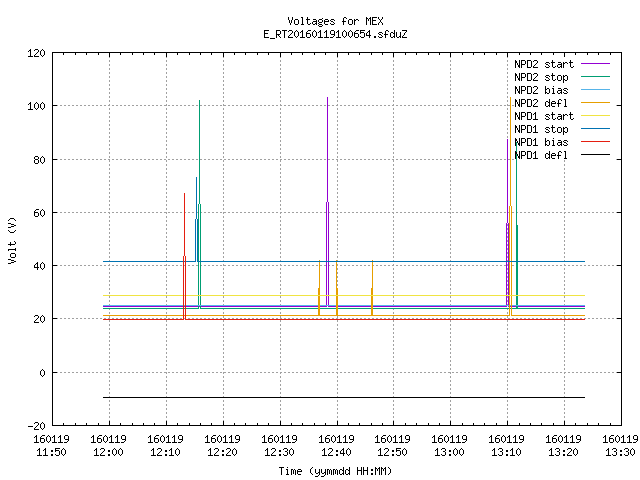Click the 160119 12:20 time tick label

point(222,446)
